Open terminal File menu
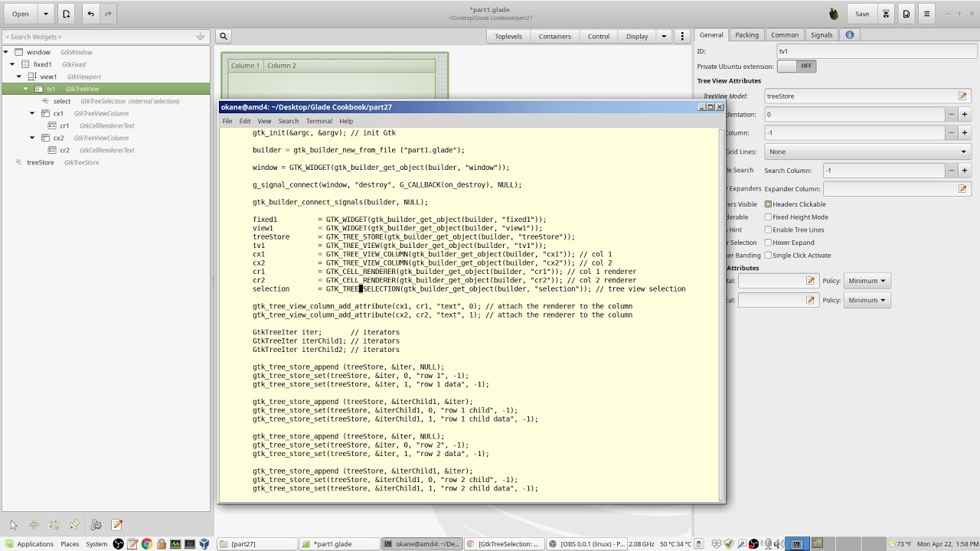This screenshot has width=980, height=551. pos(227,121)
